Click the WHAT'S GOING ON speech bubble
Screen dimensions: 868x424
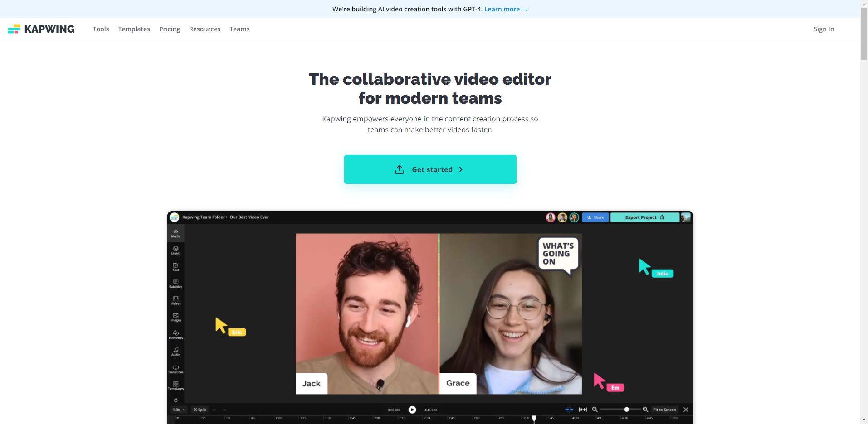558,255
